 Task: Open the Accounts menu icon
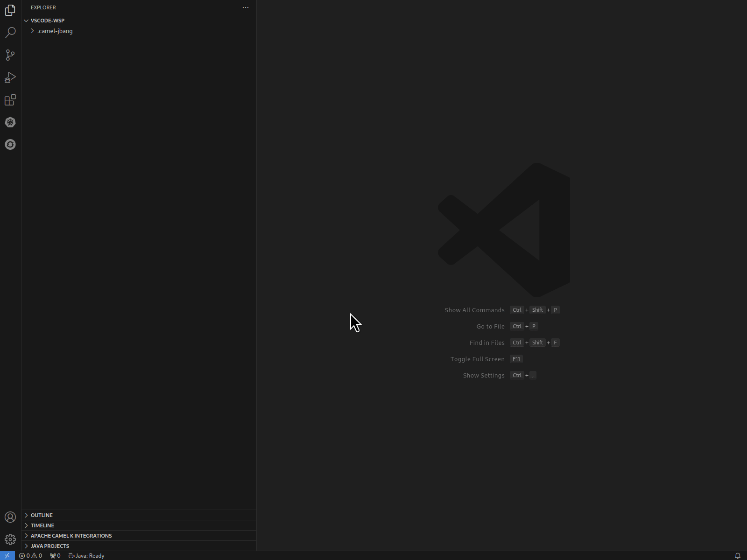point(10,517)
